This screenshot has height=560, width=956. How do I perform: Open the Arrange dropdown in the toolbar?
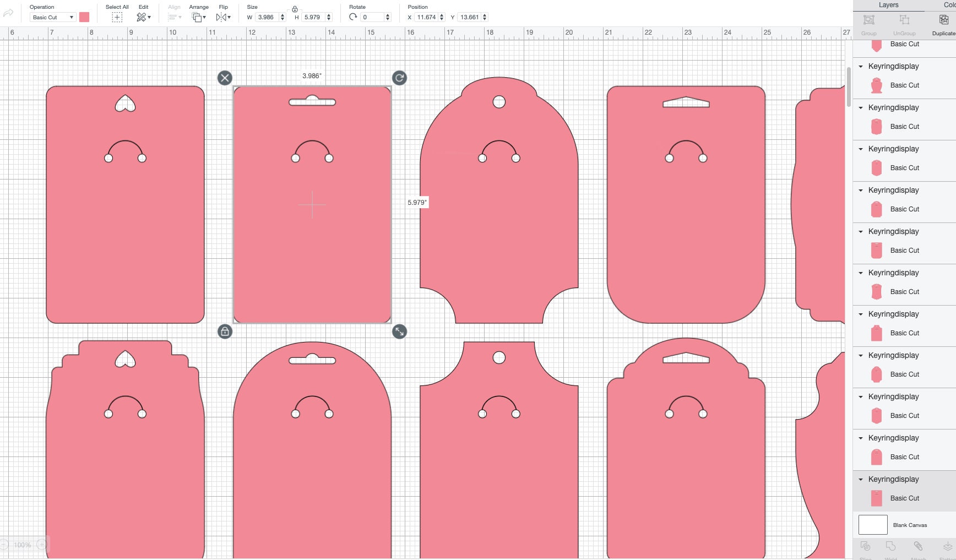198,17
